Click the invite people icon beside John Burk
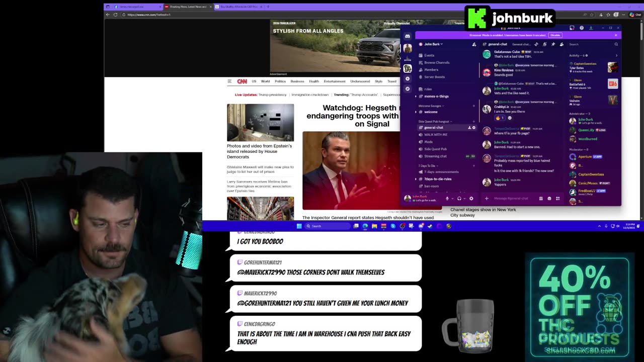The width and height of the screenshot is (644, 362). point(474,44)
